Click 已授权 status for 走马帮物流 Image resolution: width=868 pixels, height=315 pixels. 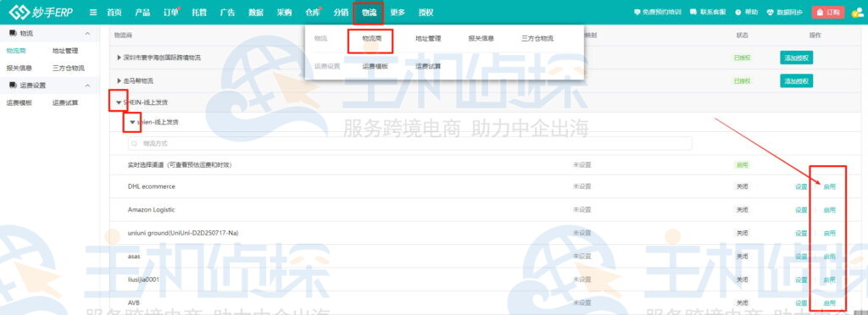(743, 80)
